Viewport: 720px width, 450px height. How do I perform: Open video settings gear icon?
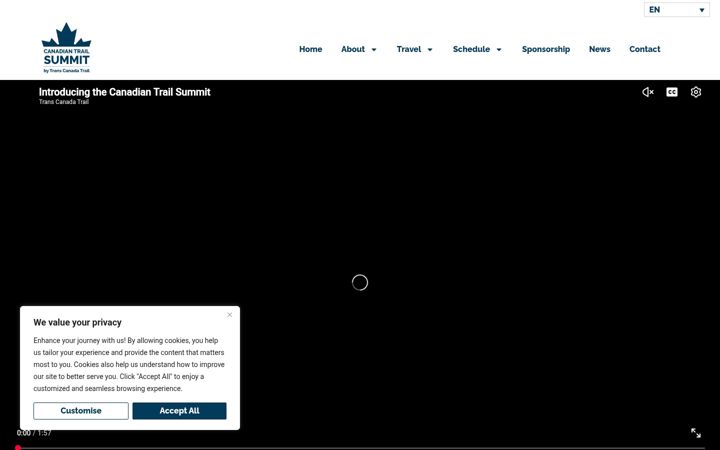[x=696, y=92]
